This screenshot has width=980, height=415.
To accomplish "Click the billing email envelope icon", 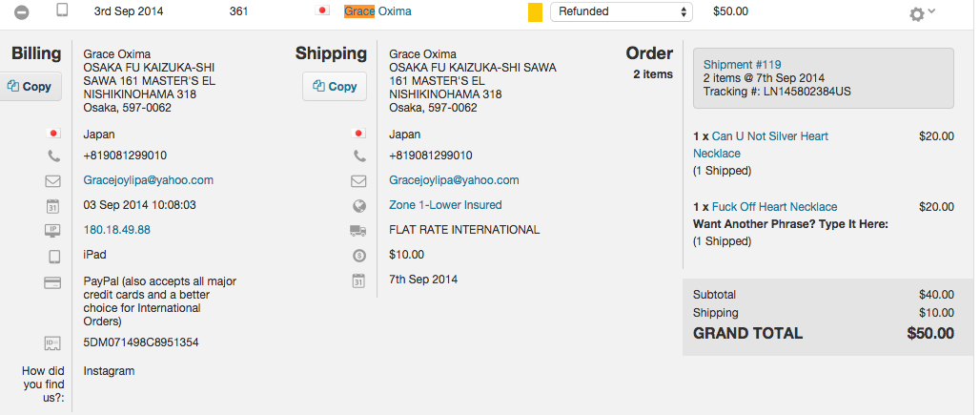I will (x=53, y=180).
